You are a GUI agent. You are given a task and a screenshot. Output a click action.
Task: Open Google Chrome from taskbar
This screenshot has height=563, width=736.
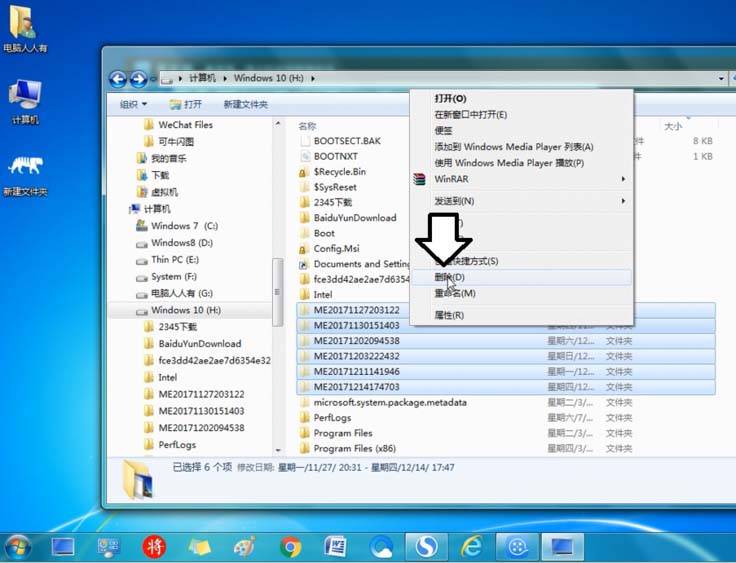(x=290, y=548)
